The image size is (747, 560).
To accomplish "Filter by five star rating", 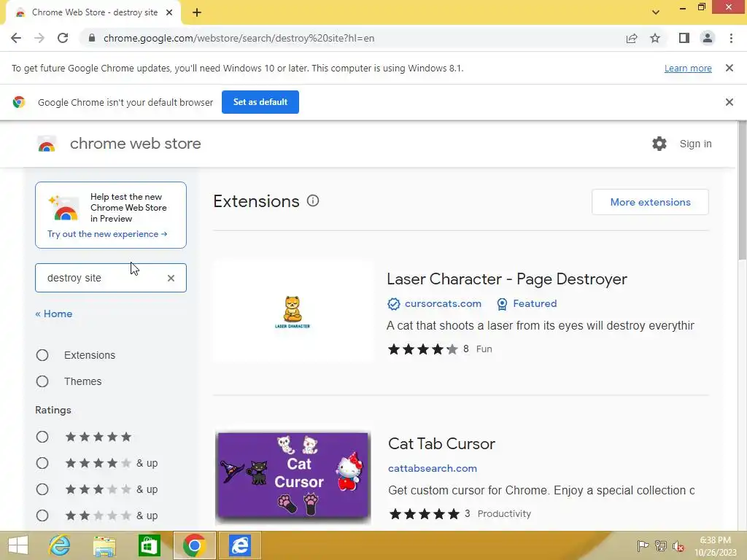I will tap(42, 437).
